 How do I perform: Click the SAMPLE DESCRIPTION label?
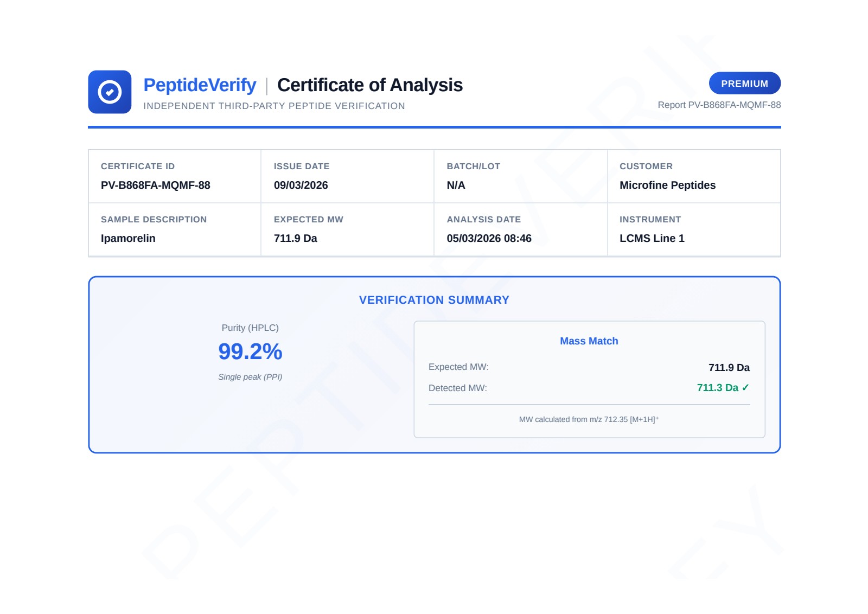tap(154, 219)
